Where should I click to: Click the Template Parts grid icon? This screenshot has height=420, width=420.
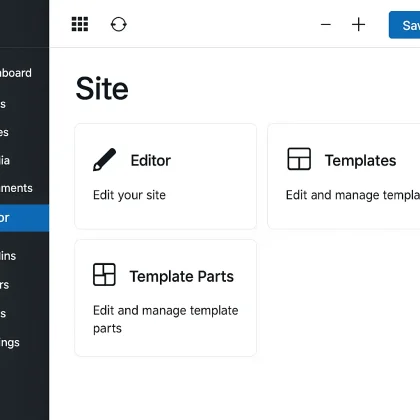tap(104, 275)
